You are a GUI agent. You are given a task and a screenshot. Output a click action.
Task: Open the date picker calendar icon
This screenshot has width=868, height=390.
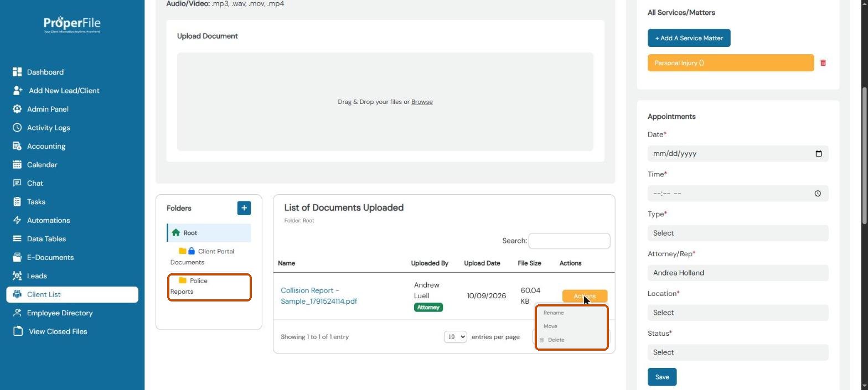(x=819, y=154)
